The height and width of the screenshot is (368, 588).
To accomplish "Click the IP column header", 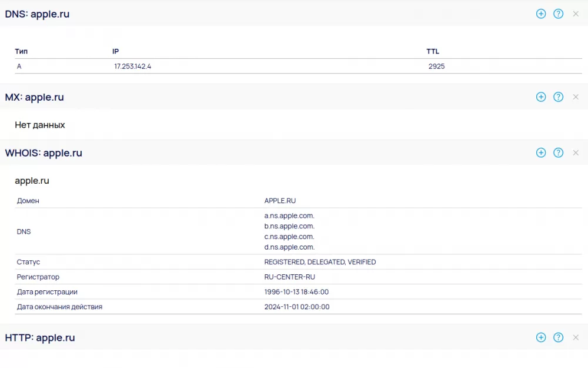I will click(x=115, y=51).
